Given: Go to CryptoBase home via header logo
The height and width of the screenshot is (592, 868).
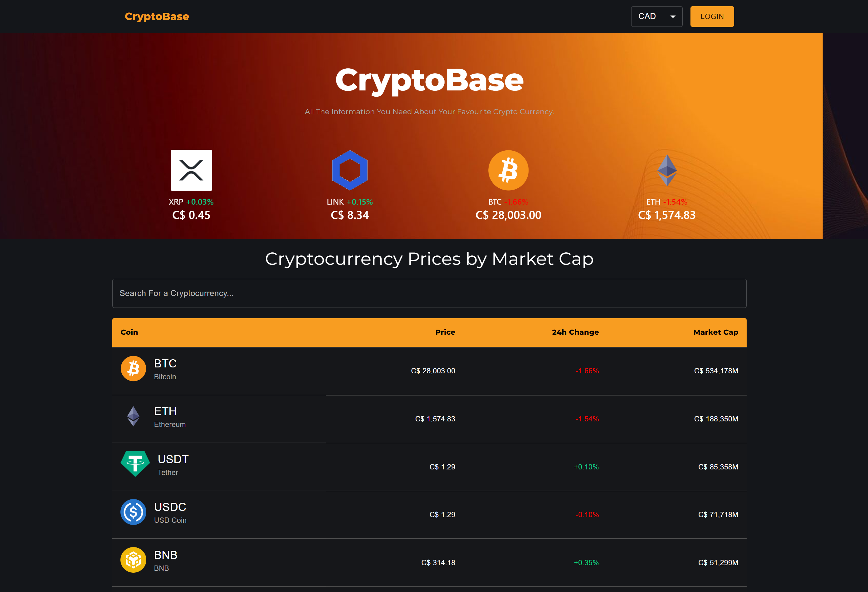Looking at the screenshot, I should click(x=157, y=17).
